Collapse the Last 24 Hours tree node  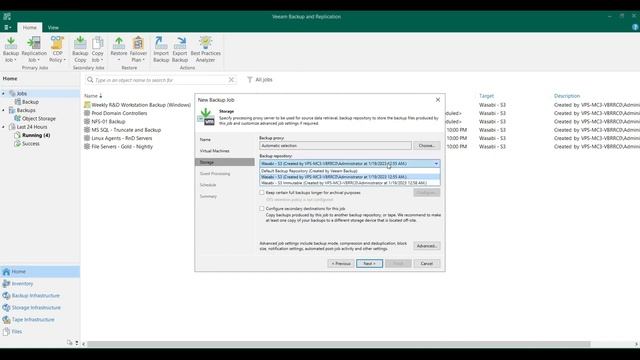(4, 127)
